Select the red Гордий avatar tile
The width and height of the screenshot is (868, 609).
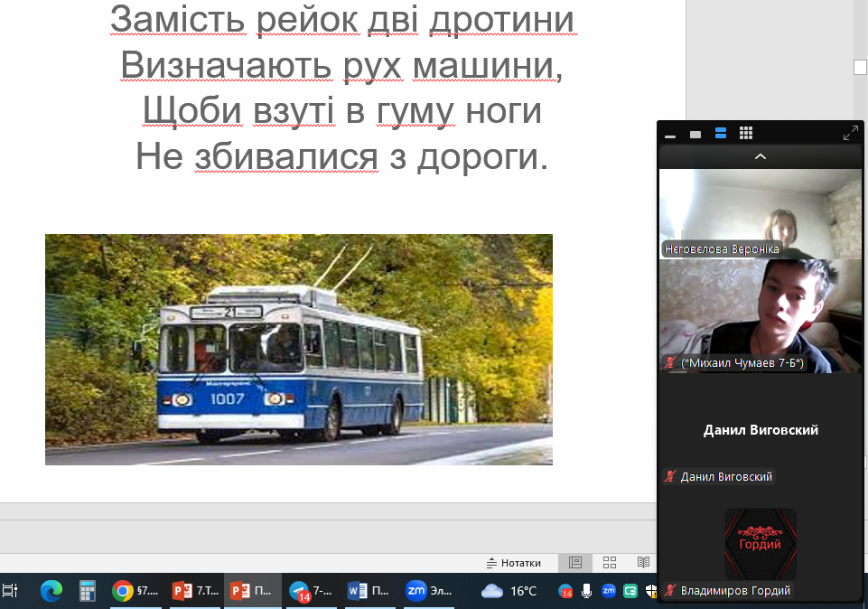[761, 544]
